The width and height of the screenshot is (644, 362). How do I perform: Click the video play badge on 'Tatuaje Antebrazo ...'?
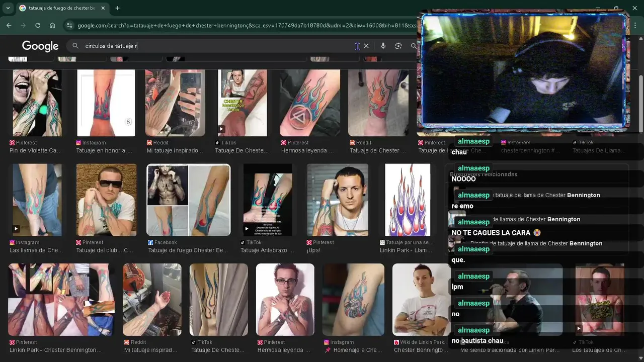[247, 229]
